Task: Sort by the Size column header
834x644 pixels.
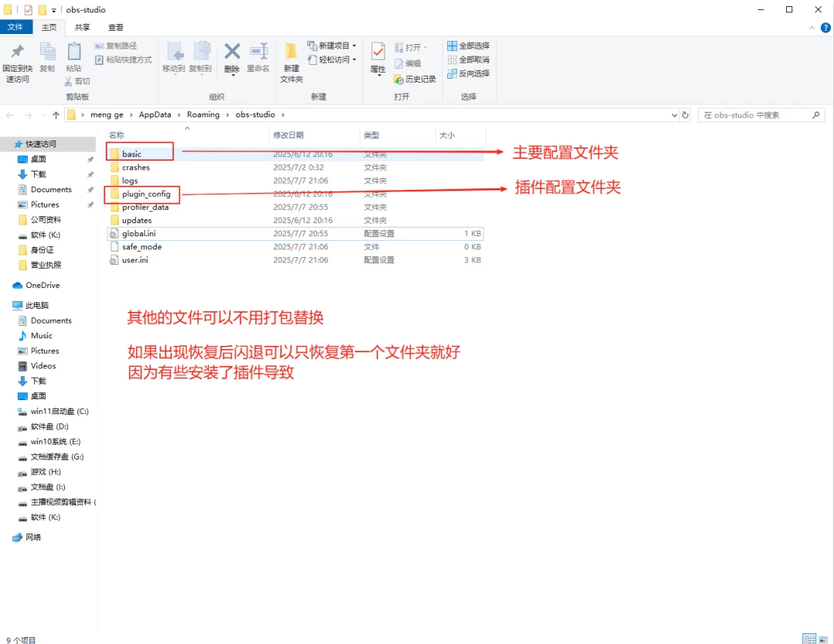Action: 459,135
